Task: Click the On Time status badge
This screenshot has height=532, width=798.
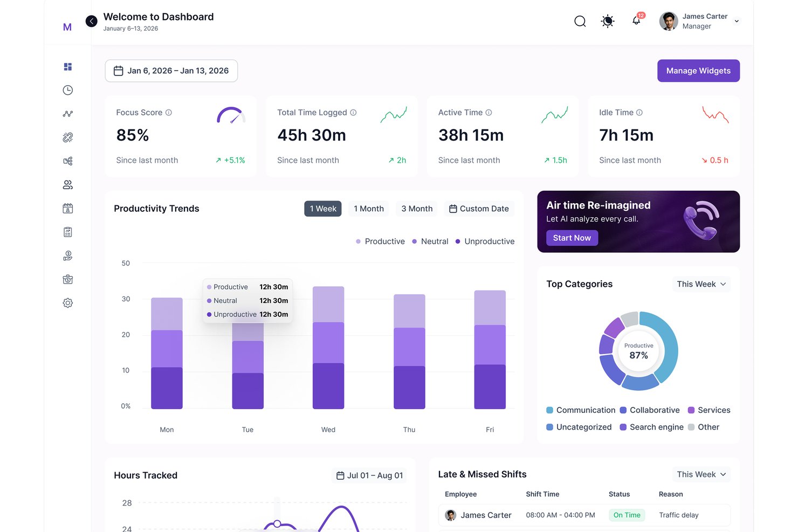Action: click(627, 515)
